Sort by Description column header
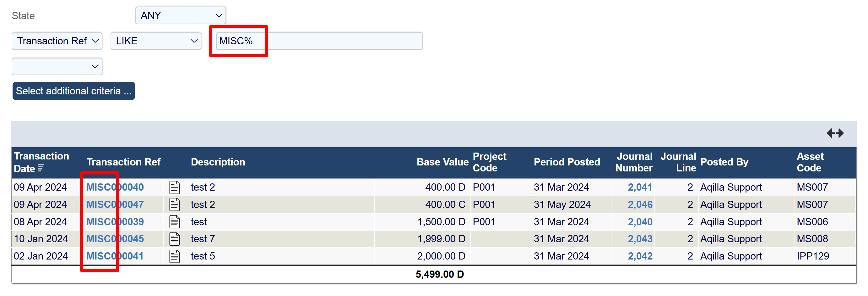 (218, 162)
